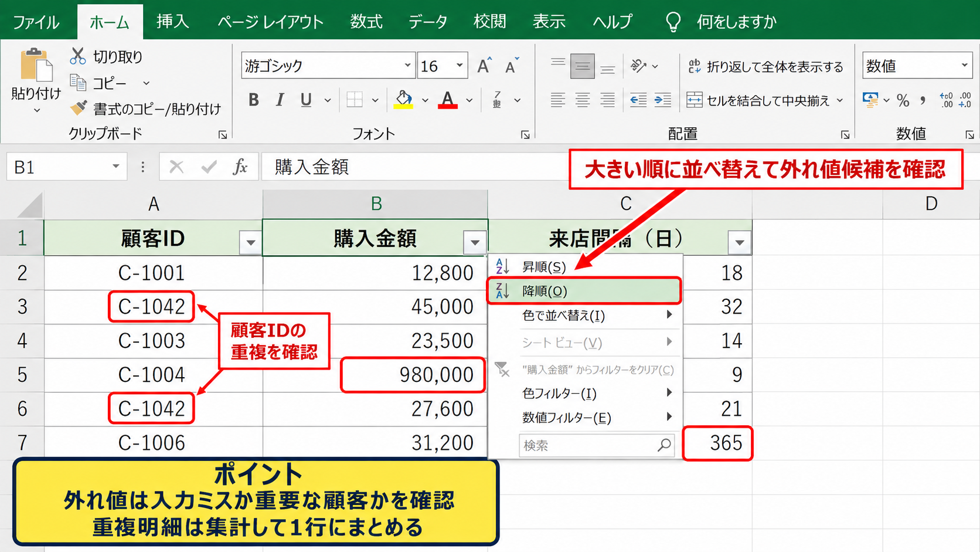Click Wrap Text (折り返して全体を表示する)

pyautogui.click(x=766, y=66)
